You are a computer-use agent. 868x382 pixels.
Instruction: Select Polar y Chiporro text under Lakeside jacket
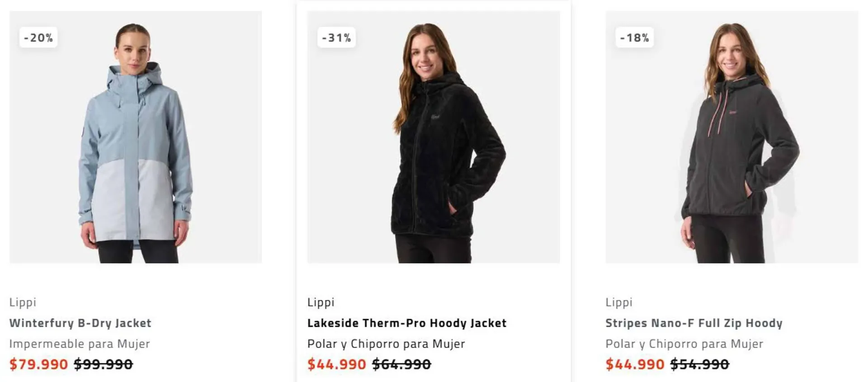click(386, 344)
